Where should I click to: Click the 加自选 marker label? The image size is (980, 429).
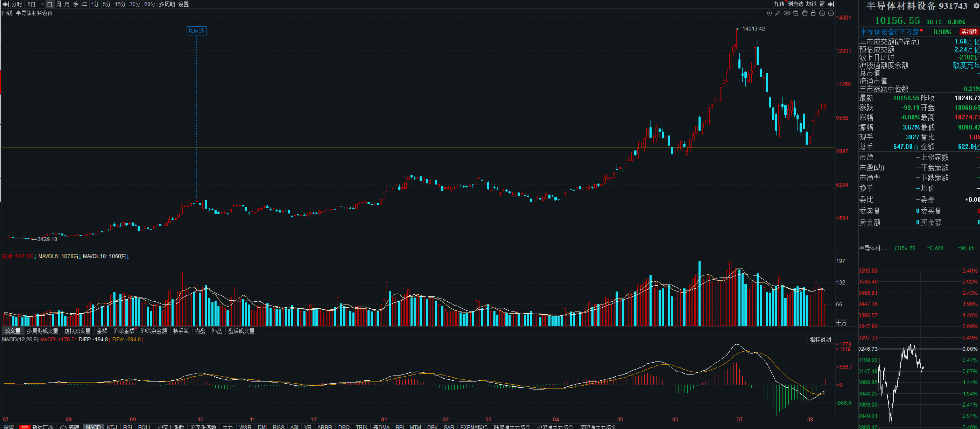tap(196, 31)
